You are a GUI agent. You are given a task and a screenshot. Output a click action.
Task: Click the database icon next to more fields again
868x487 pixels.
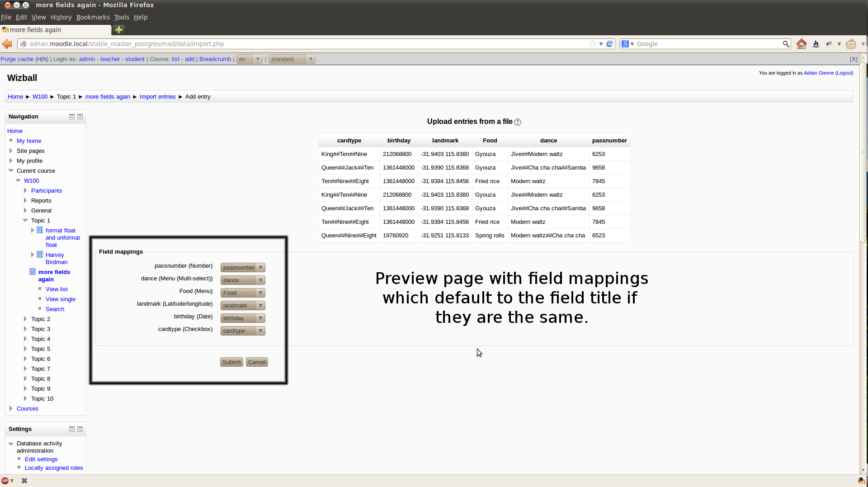click(x=33, y=272)
